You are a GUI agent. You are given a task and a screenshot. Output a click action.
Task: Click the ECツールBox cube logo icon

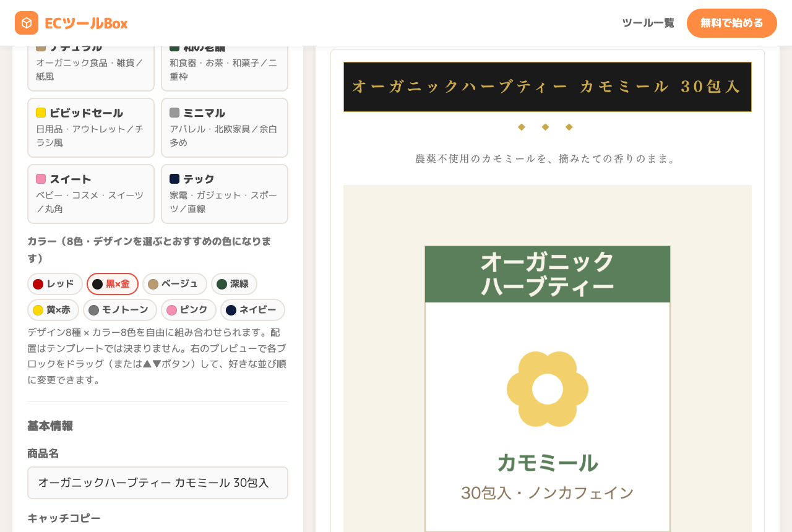pyautogui.click(x=27, y=23)
